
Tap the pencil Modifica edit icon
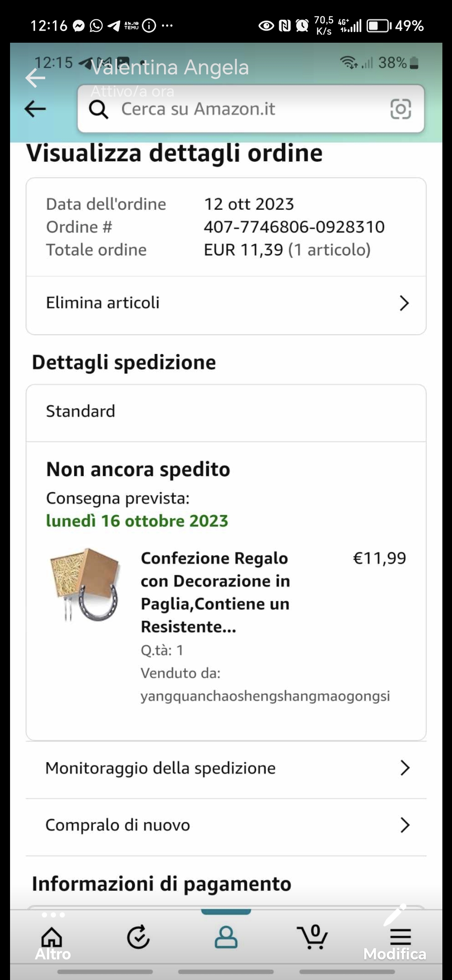395,915
